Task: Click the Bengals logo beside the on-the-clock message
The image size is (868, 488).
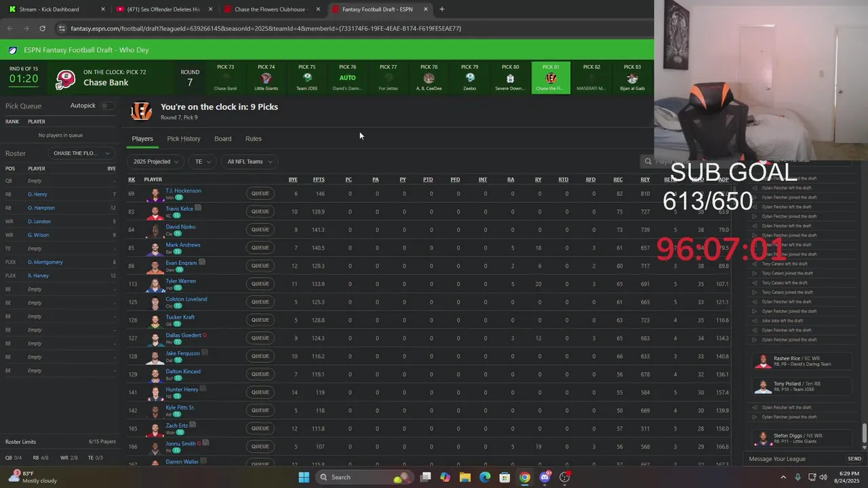Action: pyautogui.click(x=141, y=111)
